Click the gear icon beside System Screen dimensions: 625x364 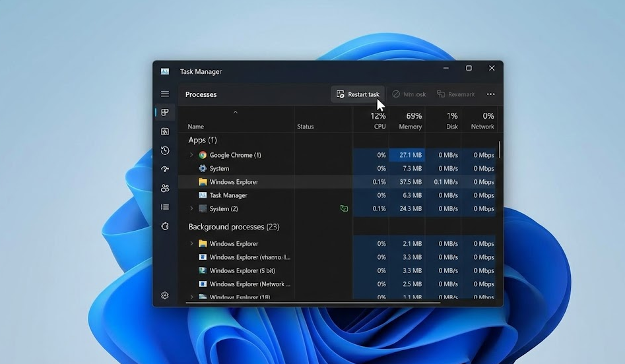tap(203, 168)
